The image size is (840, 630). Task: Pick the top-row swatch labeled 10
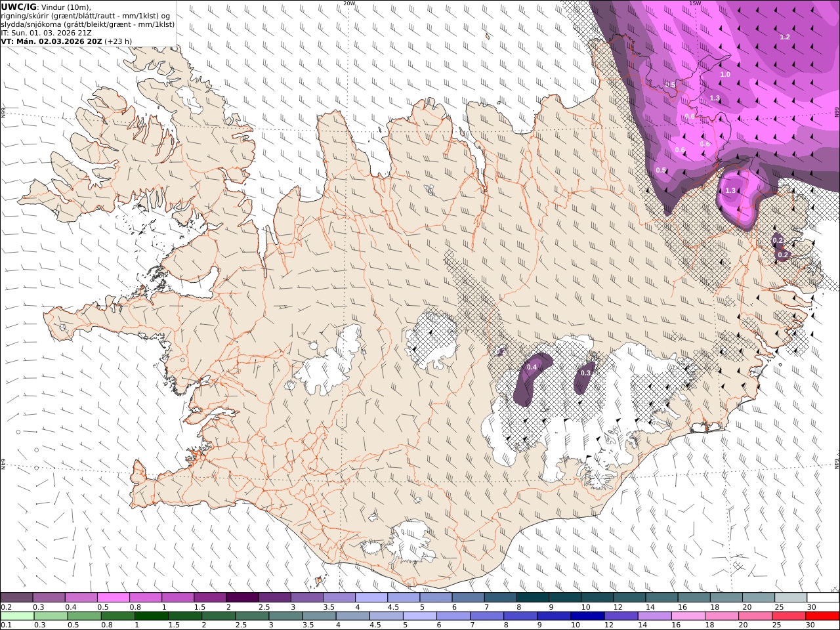(597, 598)
